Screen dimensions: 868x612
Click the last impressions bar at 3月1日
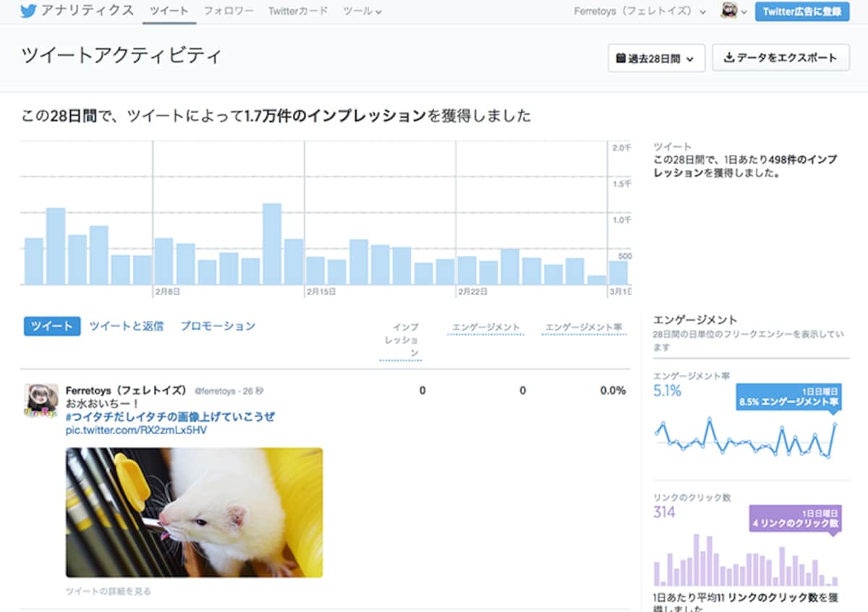point(618,273)
